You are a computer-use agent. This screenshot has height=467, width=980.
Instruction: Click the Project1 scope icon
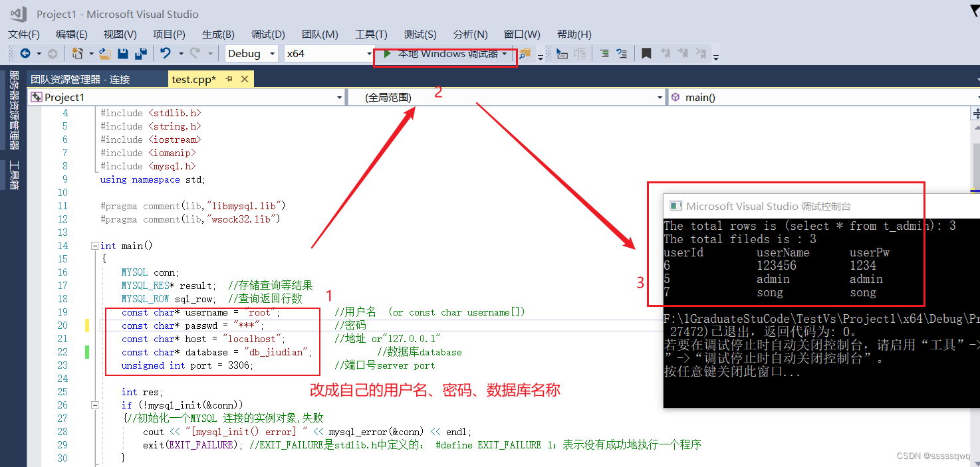[37, 97]
